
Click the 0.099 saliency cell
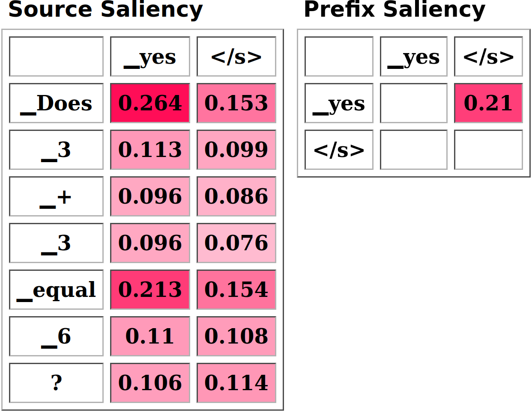pyautogui.click(x=236, y=150)
